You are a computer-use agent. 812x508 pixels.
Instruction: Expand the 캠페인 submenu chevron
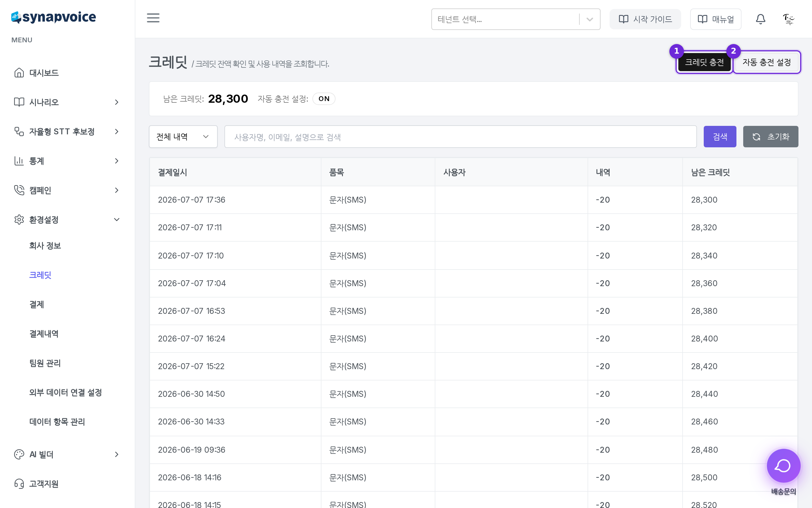coord(117,190)
